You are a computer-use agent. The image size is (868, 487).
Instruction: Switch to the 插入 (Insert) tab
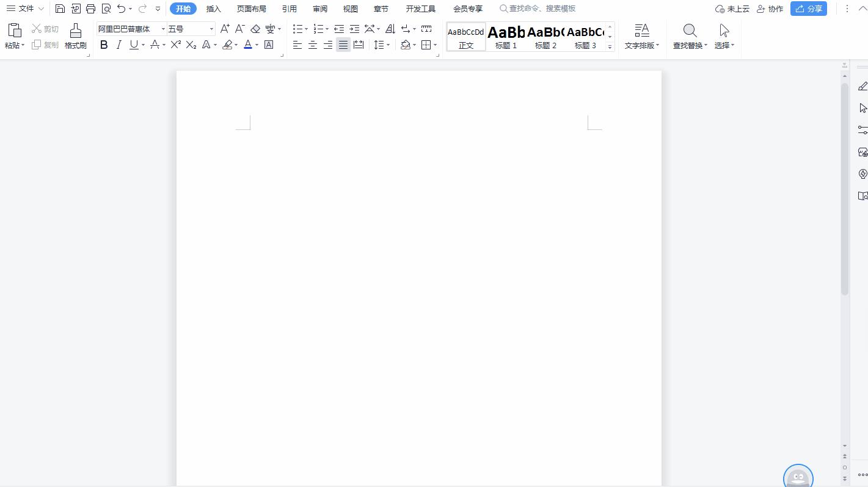[x=213, y=9]
